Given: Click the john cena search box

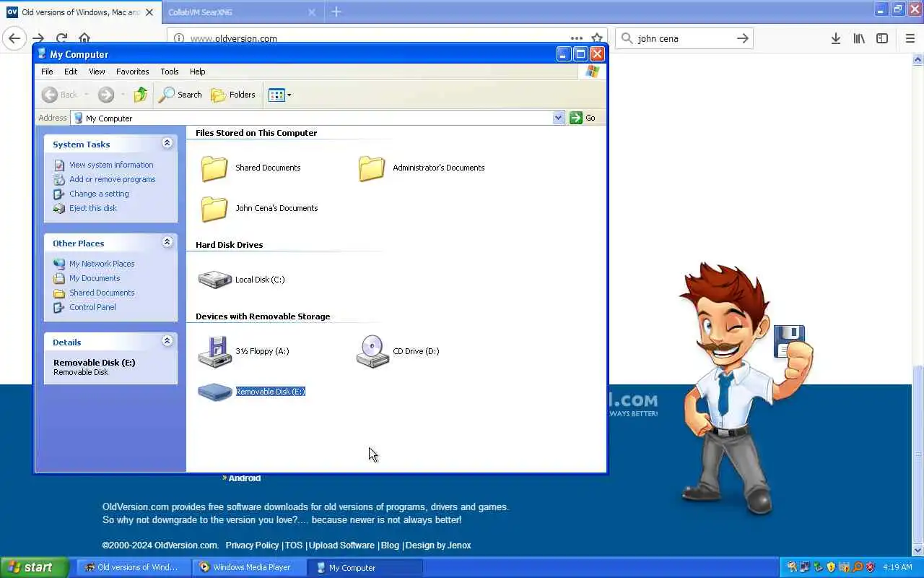Looking at the screenshot, I should pos(684,38).
